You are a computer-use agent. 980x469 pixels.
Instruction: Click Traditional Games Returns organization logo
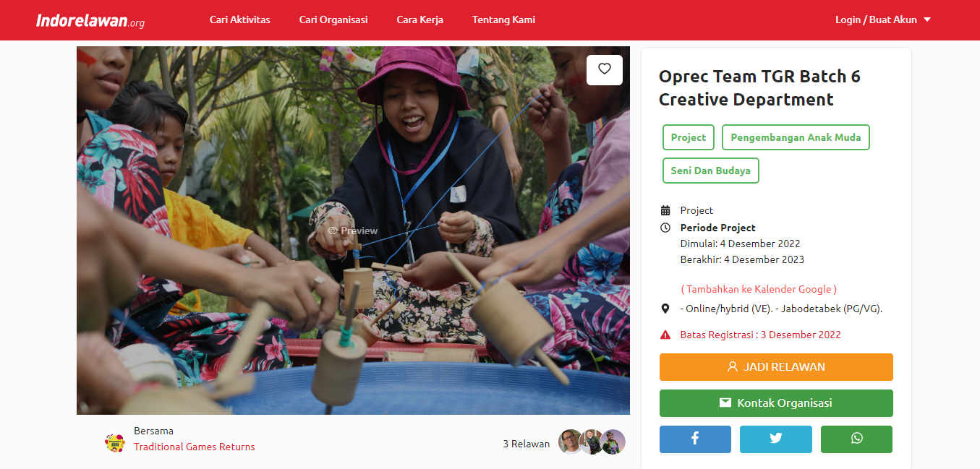[x=115, y=442]
